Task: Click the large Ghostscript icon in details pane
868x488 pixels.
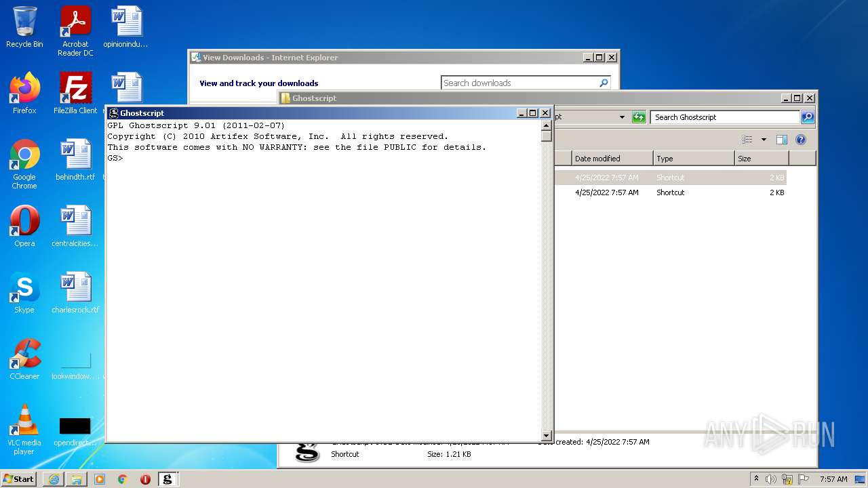Action: click(x=307, y=451)
